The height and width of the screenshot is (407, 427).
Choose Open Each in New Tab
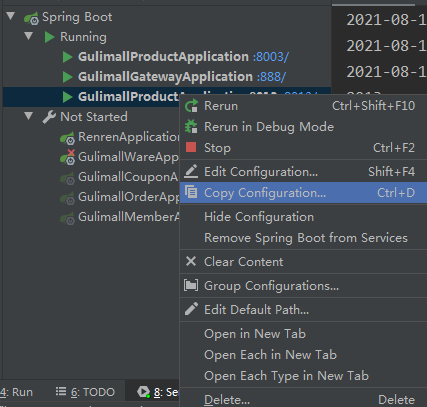click(x=303, y=355)
